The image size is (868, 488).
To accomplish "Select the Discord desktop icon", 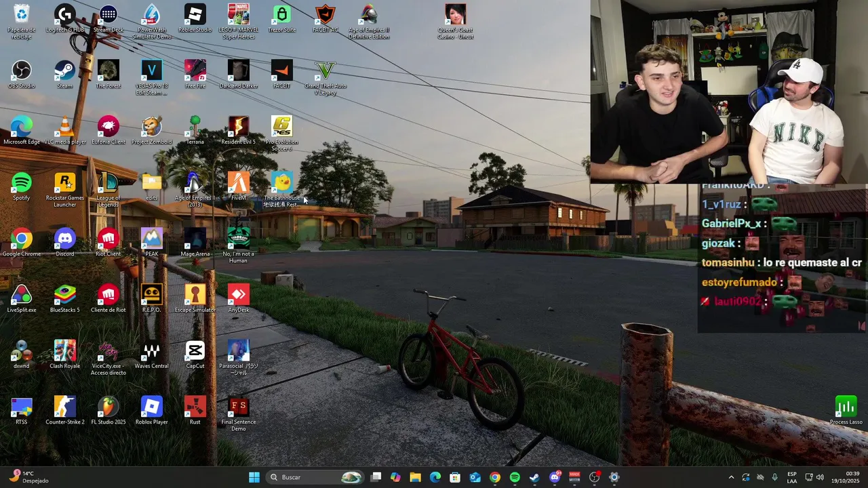I will coord(65,242).
